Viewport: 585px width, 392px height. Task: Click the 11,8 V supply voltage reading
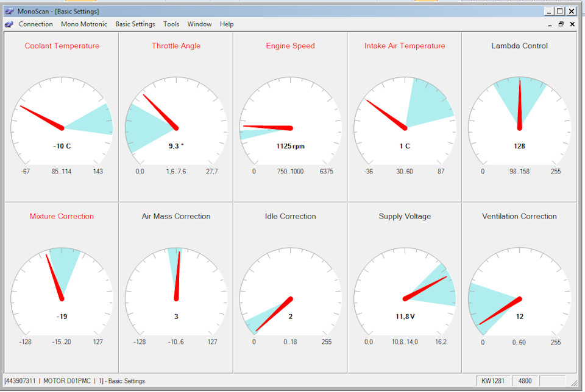point(405,317)
